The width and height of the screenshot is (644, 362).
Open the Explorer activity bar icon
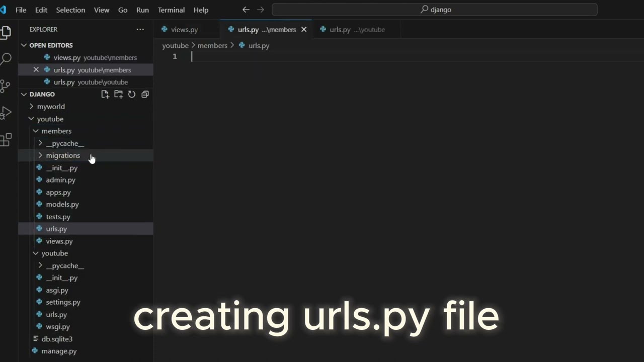[6, 32]
